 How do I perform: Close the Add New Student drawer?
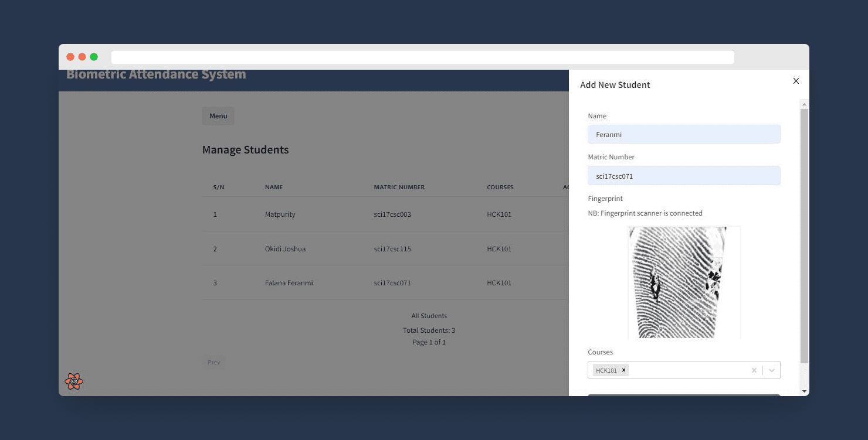[796, 81]
